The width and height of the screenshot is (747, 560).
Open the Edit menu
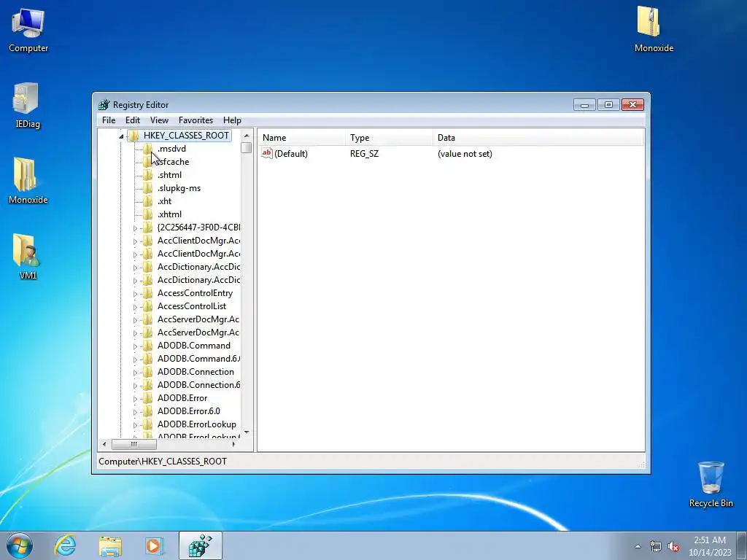pos(133,120)
